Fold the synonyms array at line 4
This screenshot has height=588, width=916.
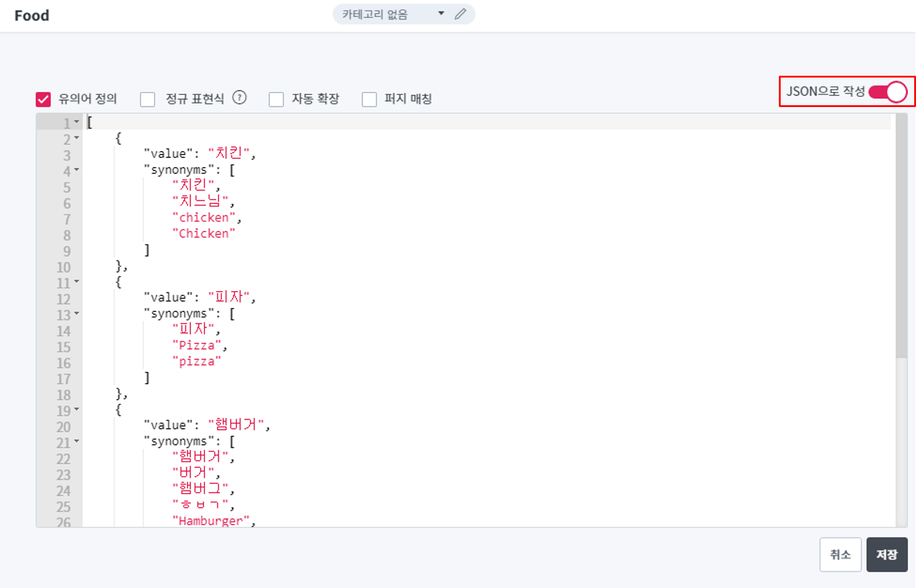click(x=76, y=170)
